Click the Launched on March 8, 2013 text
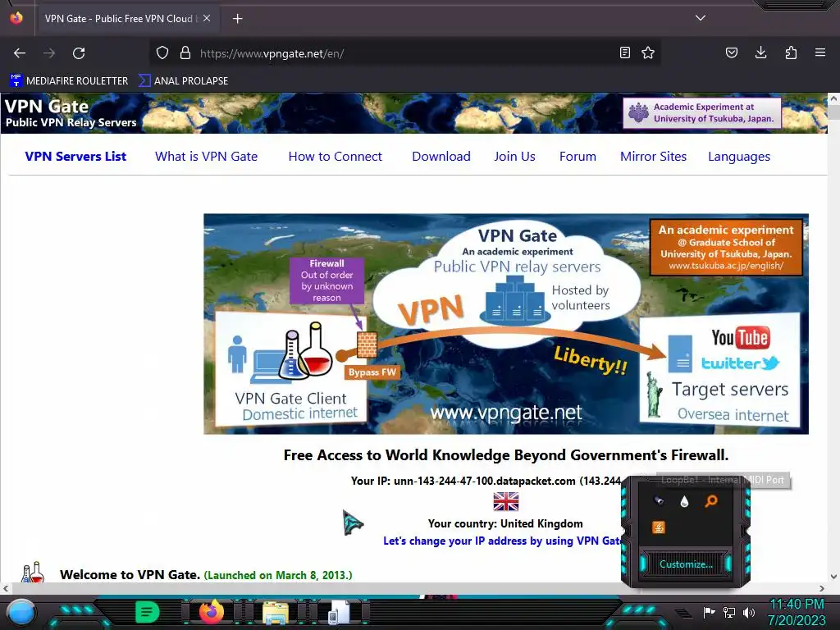840x630 pixels. click(278, 575)
